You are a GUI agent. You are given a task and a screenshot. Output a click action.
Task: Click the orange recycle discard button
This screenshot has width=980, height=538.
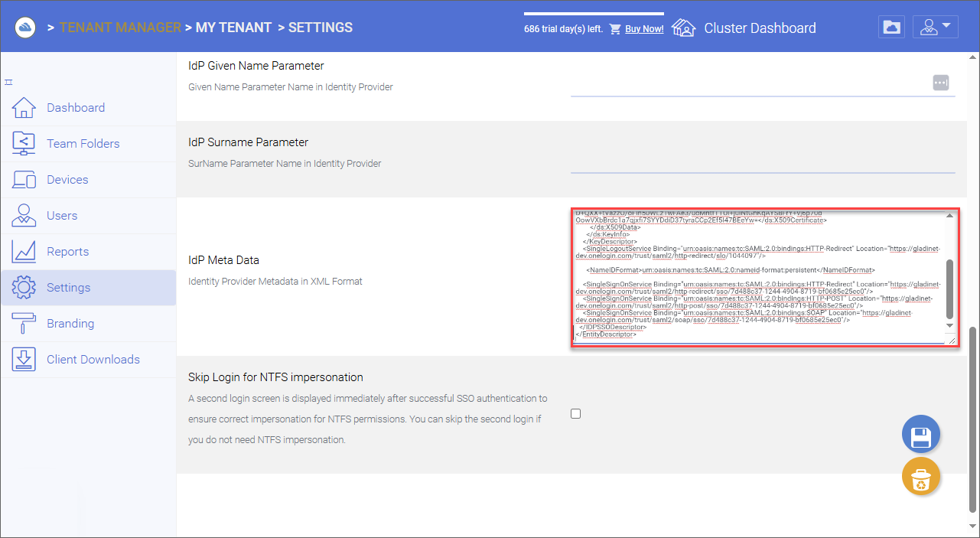(921, 477)
